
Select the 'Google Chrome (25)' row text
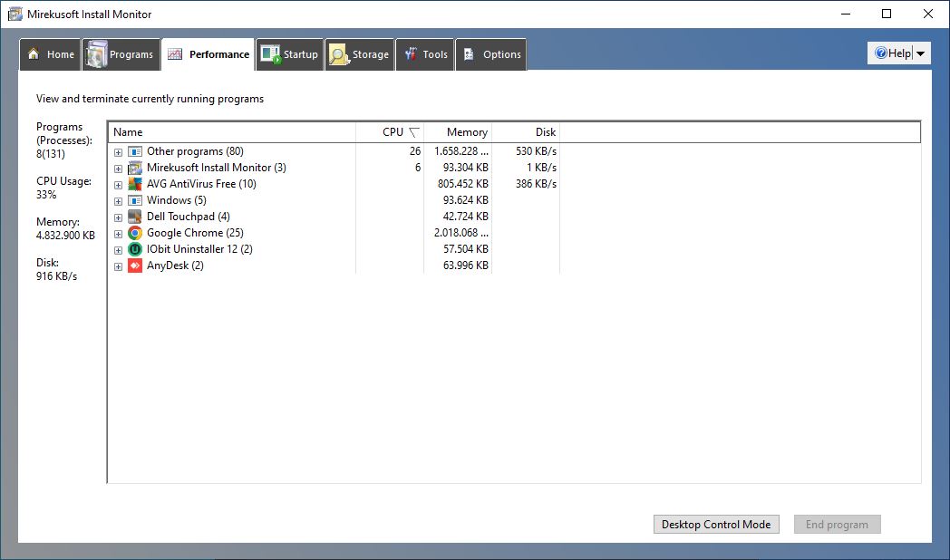tap(195, 233)
